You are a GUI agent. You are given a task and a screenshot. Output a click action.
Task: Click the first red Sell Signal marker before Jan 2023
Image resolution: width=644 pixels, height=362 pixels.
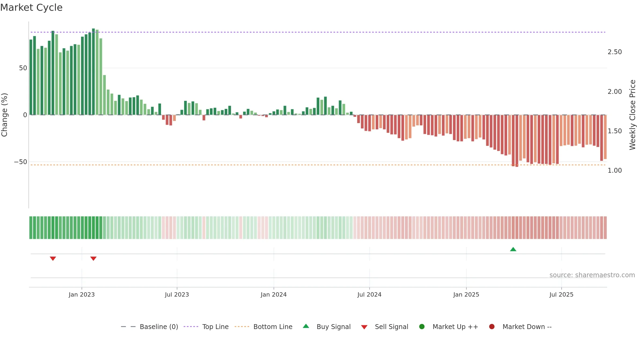[x=53, y=258]
